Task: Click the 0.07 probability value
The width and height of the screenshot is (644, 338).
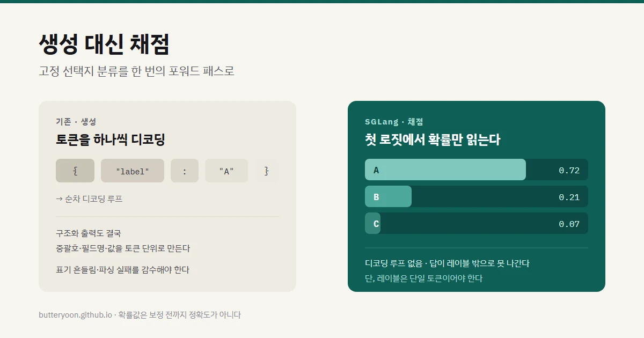Action: pos(569,224)
